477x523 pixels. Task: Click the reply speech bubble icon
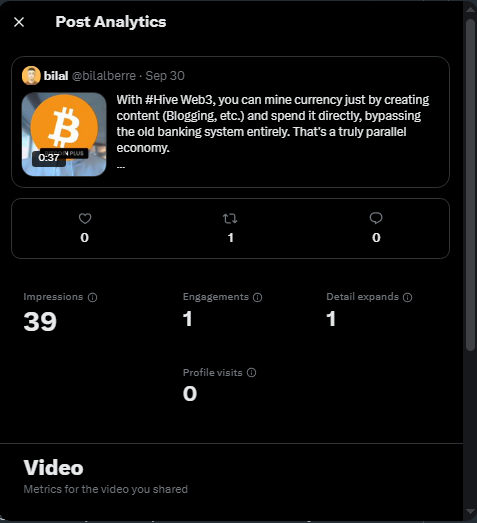[376, 218]
